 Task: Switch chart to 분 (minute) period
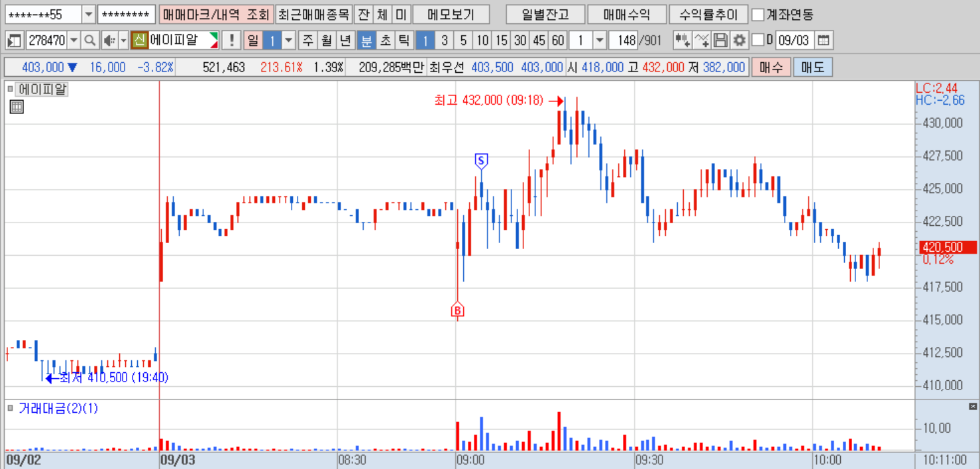coord(366,40)
